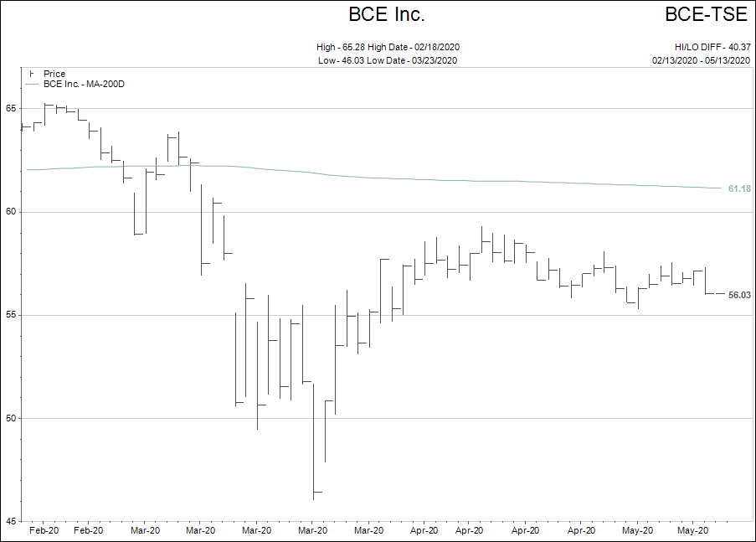Select the 55 y-axis label

pyautogui.click(x=12, y=315)
